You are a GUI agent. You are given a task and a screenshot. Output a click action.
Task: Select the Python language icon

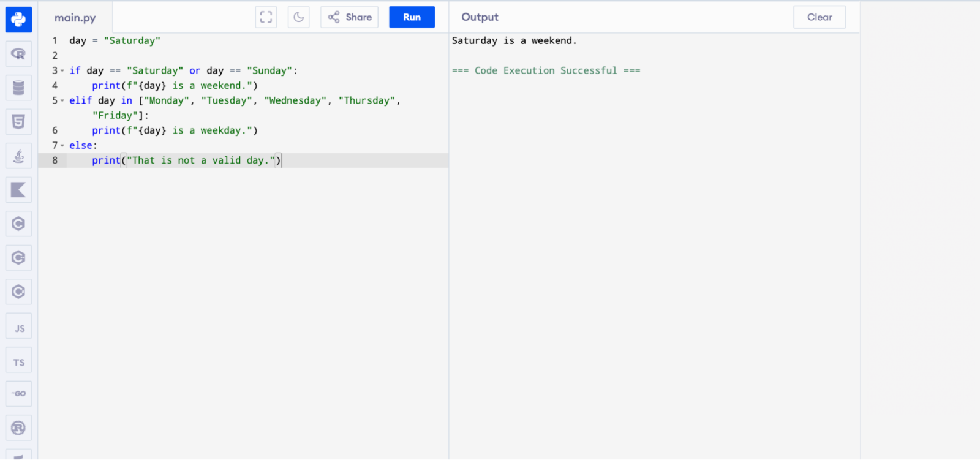click(x=18, y=20)
